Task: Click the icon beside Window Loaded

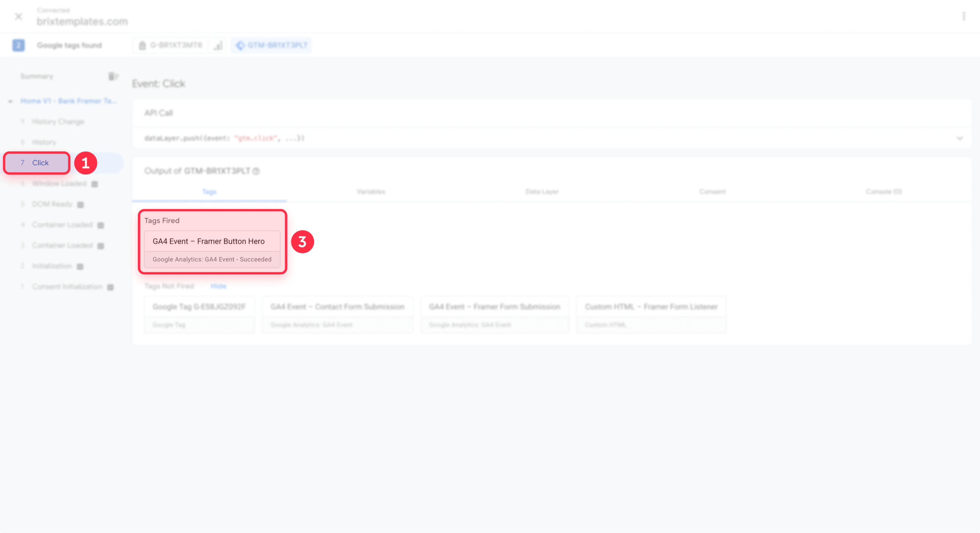Action: (94, 184)
